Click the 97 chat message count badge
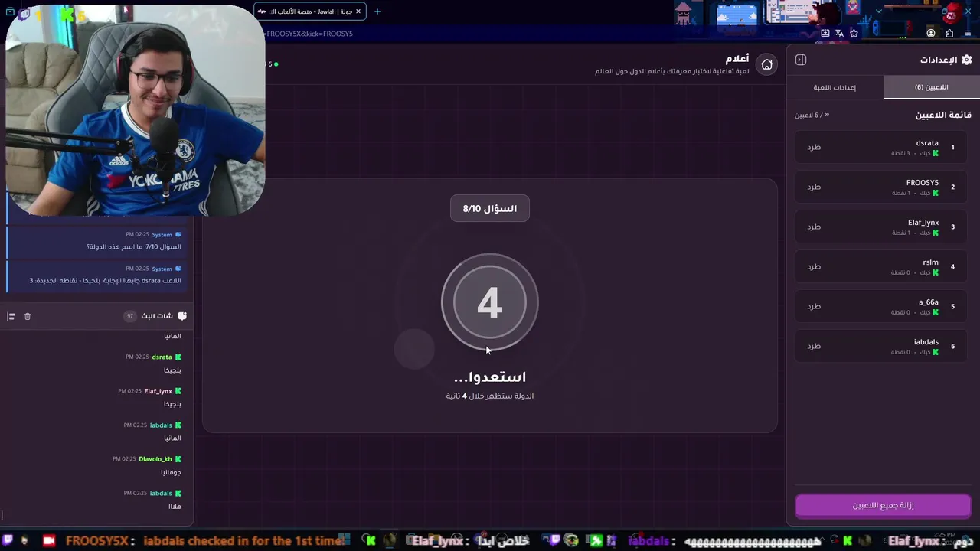This screenshot has height=551, width=980. (130, 316)
